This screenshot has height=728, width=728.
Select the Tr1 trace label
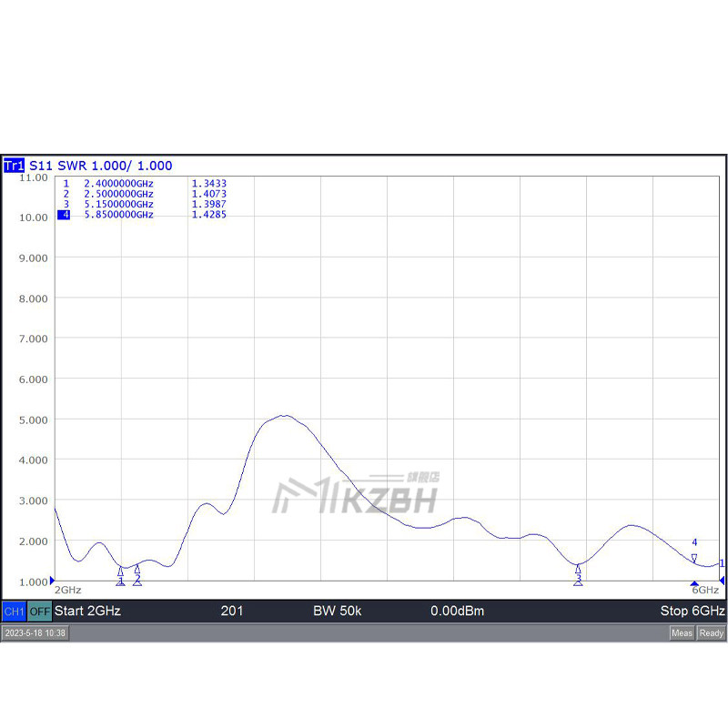pyautogui.click(x=14, y=166)
